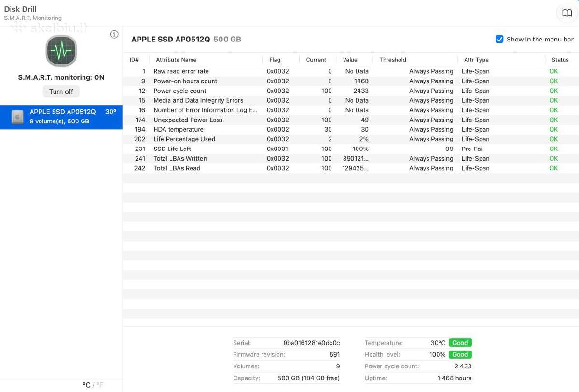Image resolution: width=579 pixels, height=392 pixels.
Task: Sort by Value column header
Action: [350, 60]
